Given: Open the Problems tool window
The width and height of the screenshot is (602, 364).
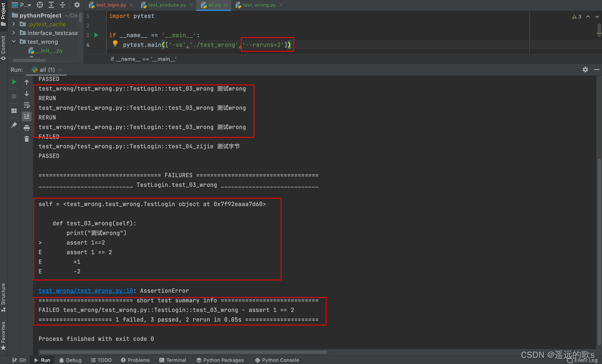Looking at the screenshot, I should pos(135,360).
